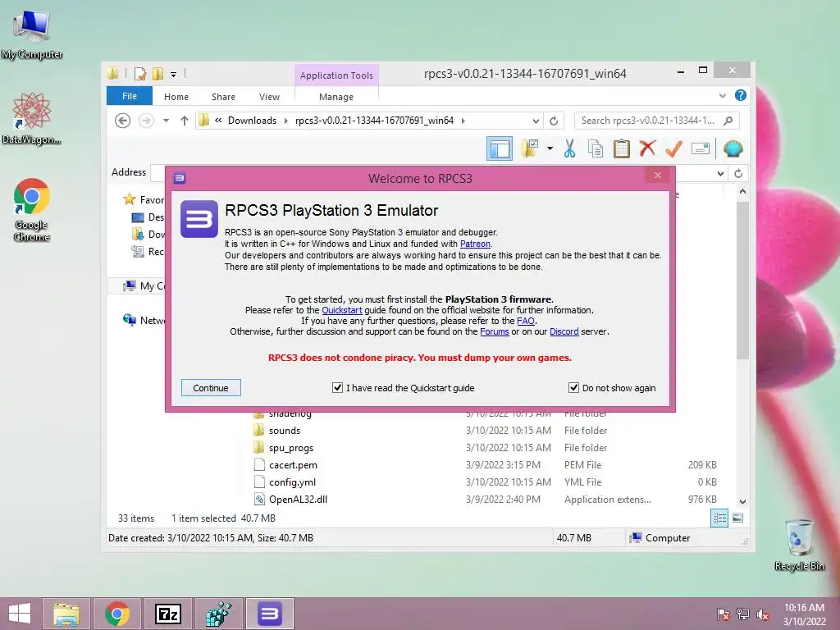Viewport: 840px width, 630px height.
Task: Open the Recycle Bin on desktop
Action: click(x=799, y=545)
